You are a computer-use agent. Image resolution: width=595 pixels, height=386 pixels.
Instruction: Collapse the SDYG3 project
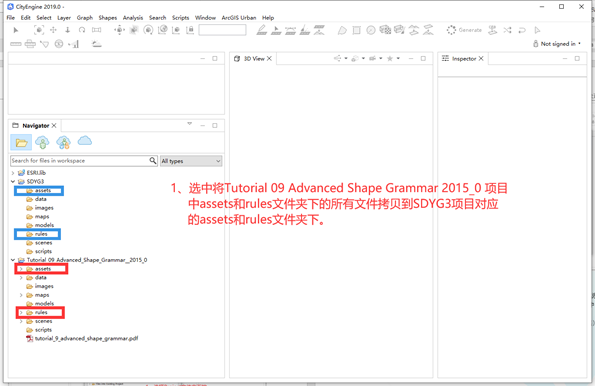click(x=13, y=182)
